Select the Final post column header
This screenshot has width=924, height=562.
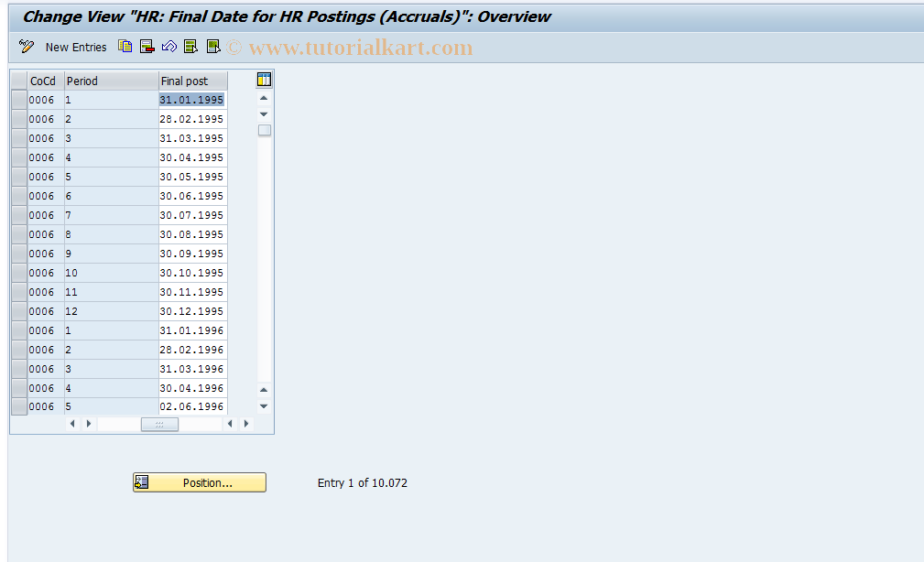[192, 81]
